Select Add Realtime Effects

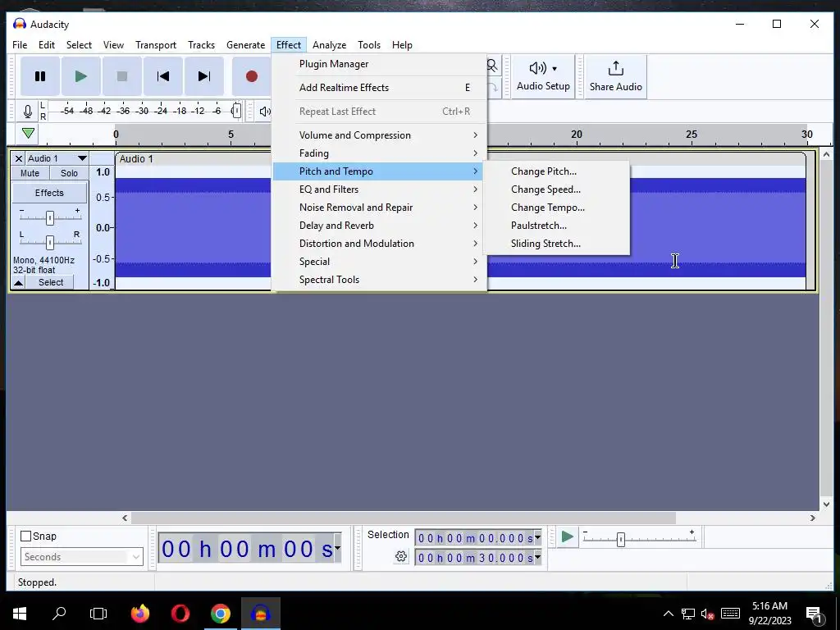click(379, 87)
